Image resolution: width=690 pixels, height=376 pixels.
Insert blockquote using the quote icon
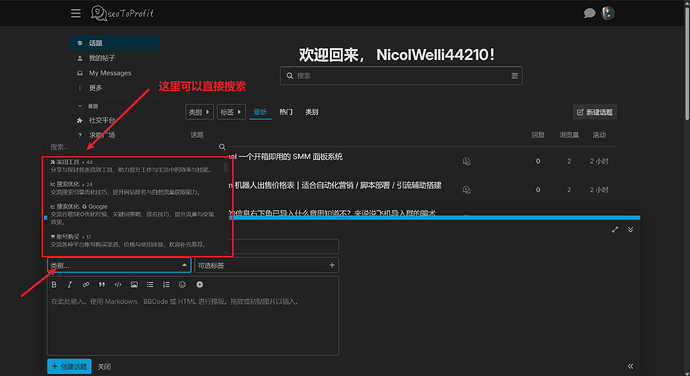click(102, 285)
